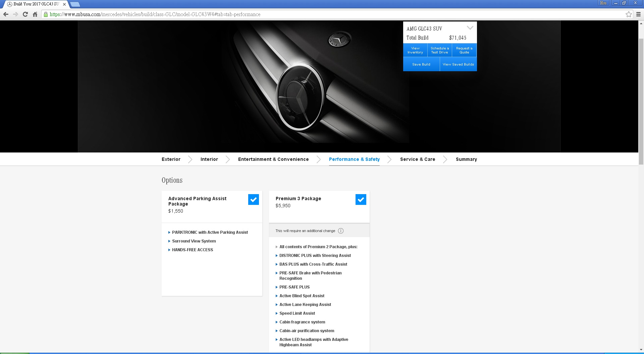Image resolution: width=644 pixels, height=354 pixels.
Task: Expand Active Blind Spot Assist
Action: click(x=300, y=296)
